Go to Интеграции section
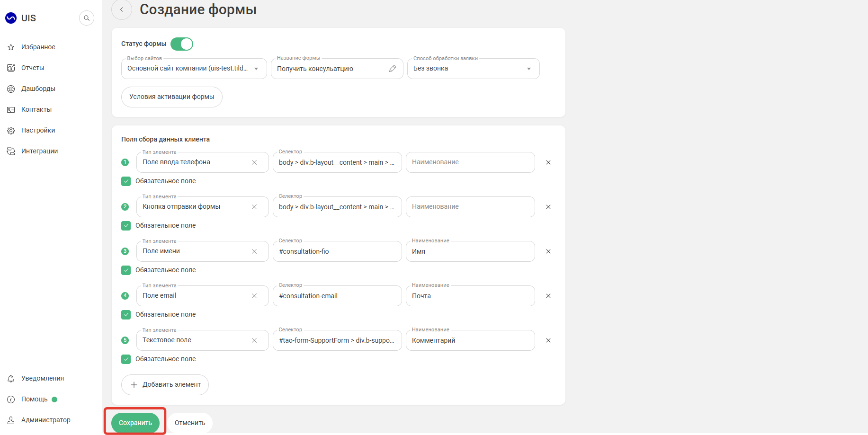Viewport: 868px width, 435px height. pos(39,151)
